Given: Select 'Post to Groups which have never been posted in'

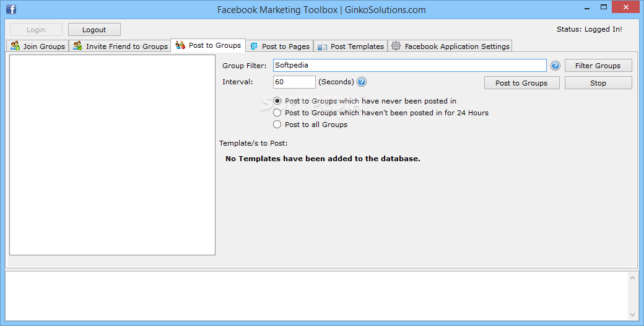Looking at the screenshot, I should 277,101.
